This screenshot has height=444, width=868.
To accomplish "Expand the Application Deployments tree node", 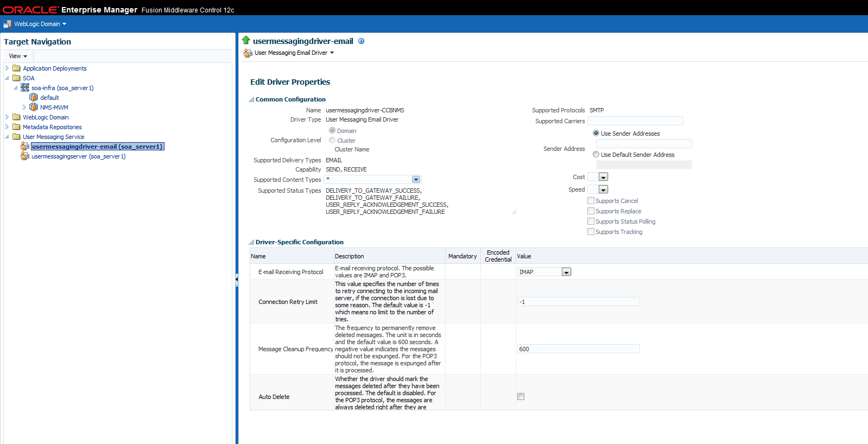I will 7,68.
